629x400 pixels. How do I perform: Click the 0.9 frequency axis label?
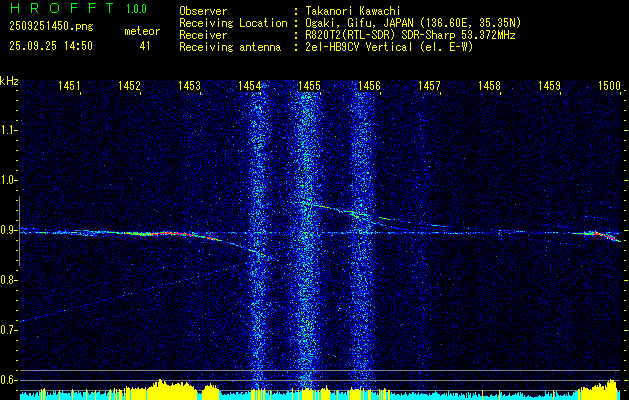9,230
